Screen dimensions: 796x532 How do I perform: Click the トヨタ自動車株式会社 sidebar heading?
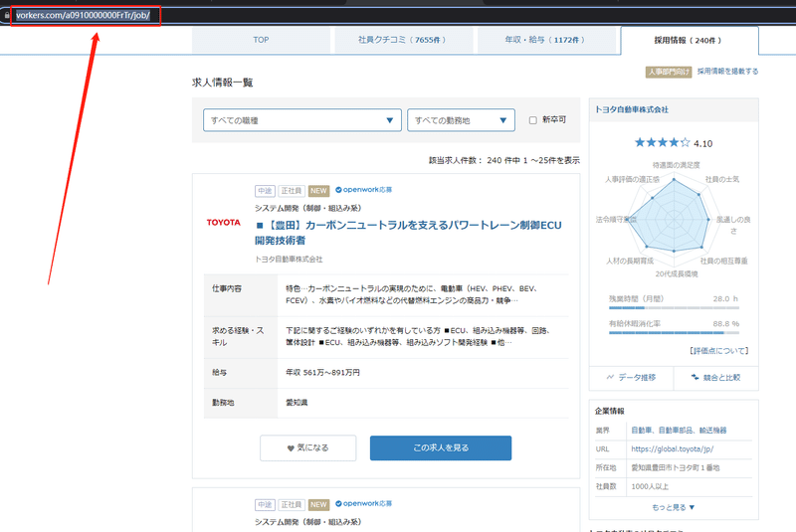632,109
